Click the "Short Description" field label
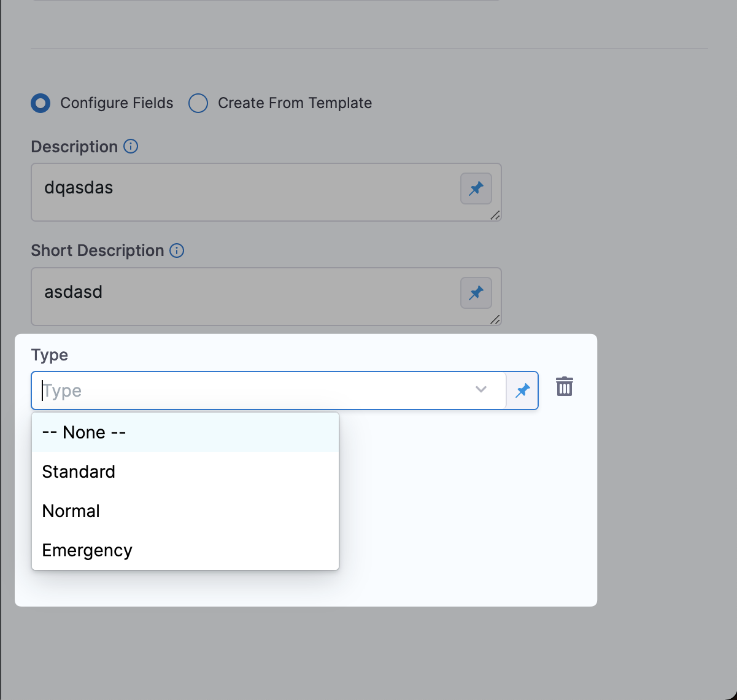The width and height of the screenshot is (737, 700). [x=98, y=251]
